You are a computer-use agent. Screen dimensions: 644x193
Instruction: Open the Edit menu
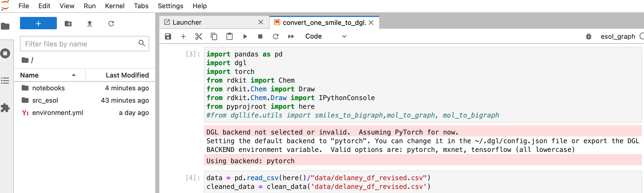click(x=44, y=6)
